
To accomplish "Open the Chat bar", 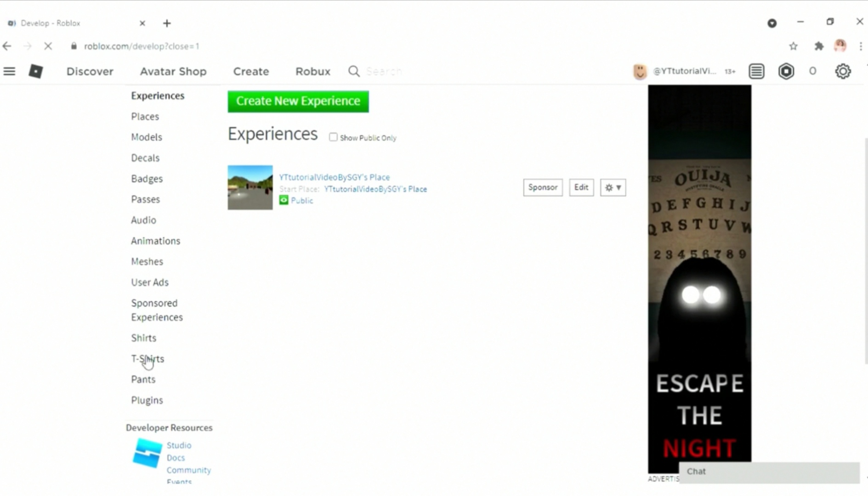I will (x=769, y=472).
